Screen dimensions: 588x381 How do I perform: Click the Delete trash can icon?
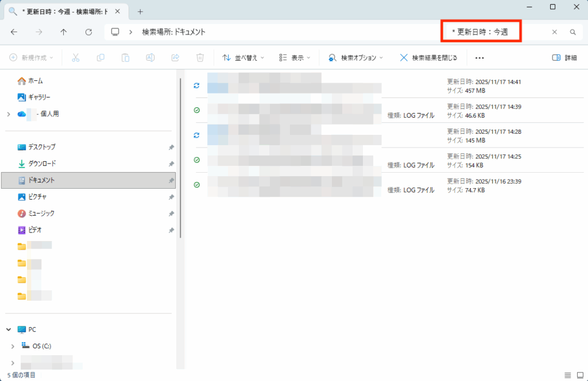pyautogui.click(x=200, y=57)
